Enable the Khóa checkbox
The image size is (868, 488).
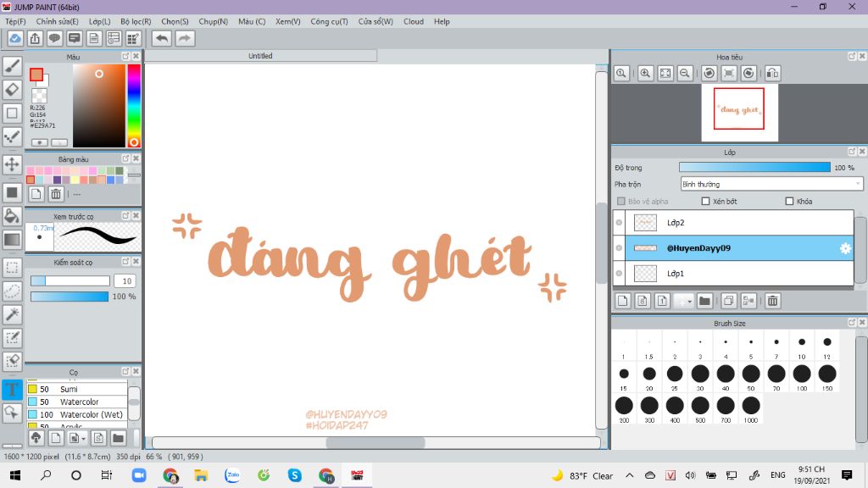(789, 202)
